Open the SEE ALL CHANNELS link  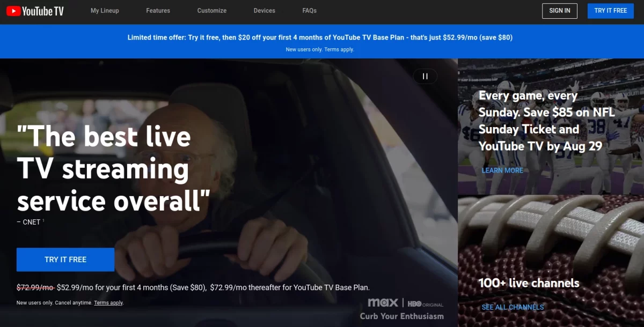513,307
